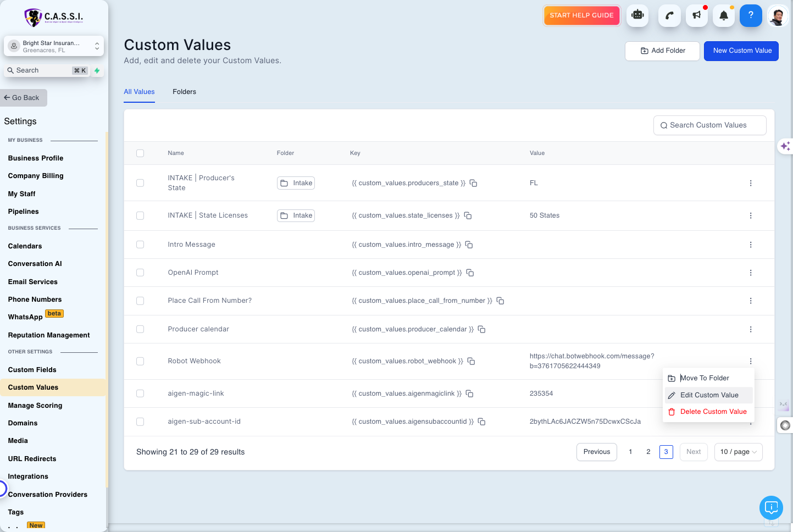This screenshot has width=793, height=532.
Task: Select the Intro Message row checkbox
Action: pos(140,245)
